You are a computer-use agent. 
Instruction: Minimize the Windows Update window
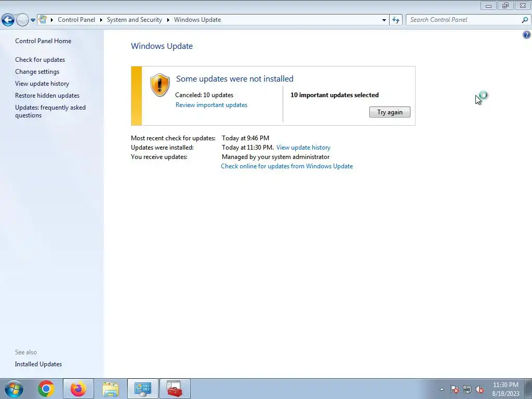coord(488,5)
